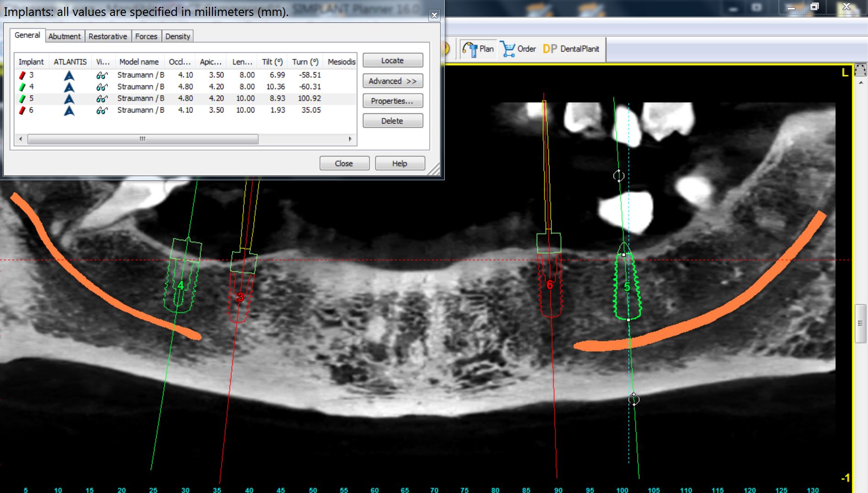Click the green implant icon beside implant 4
868x493 pixels.
[x=21, y=86]
